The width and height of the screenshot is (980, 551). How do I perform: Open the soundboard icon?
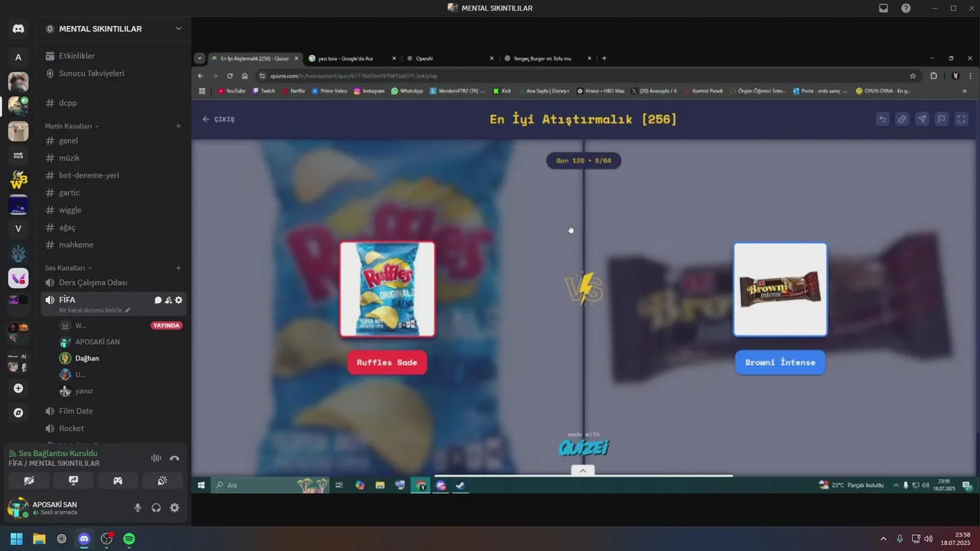coord(162,481)
